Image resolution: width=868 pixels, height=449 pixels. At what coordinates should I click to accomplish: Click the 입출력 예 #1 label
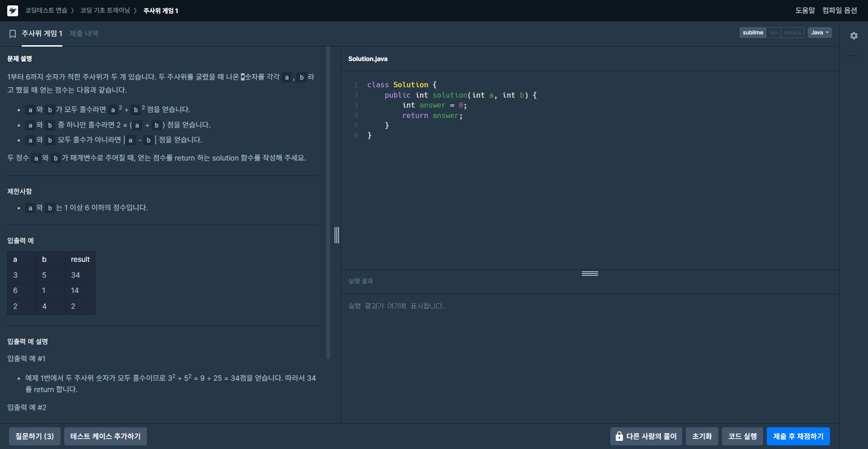[x=26, y=359]
